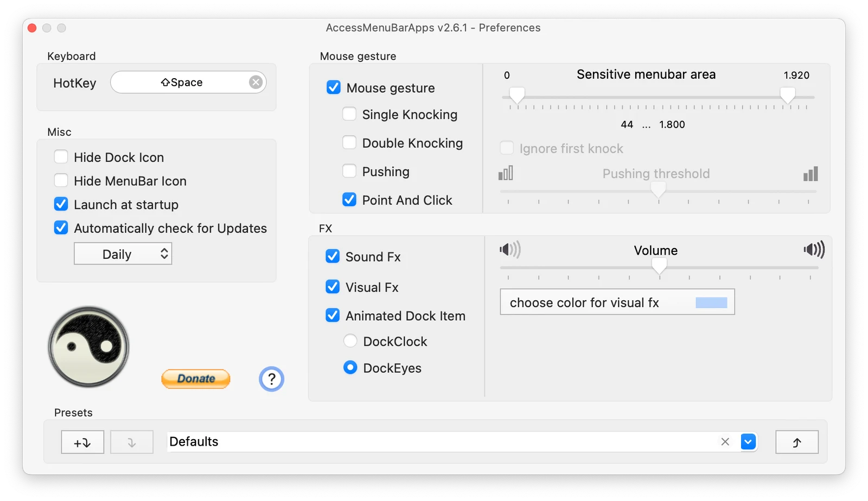Clear the HotKey shortcut field

point(256,82)
